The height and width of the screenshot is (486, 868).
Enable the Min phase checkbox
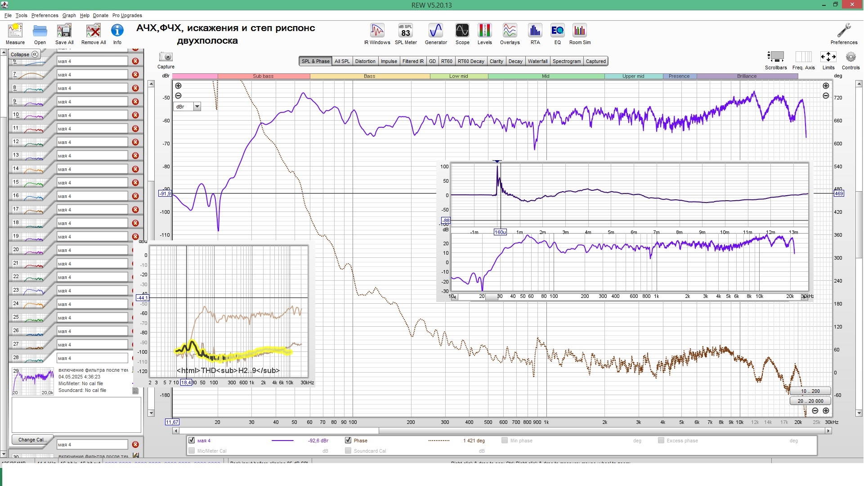tap(505, 440)
